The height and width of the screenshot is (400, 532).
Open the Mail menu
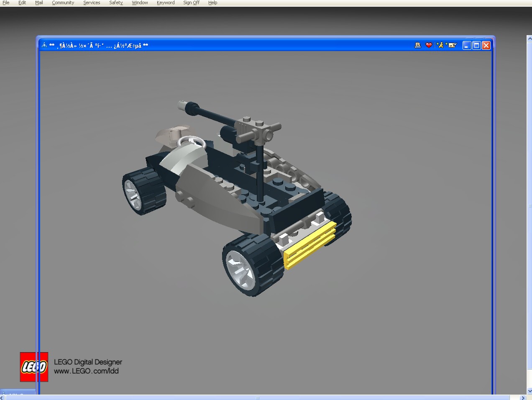coord(39,3)
